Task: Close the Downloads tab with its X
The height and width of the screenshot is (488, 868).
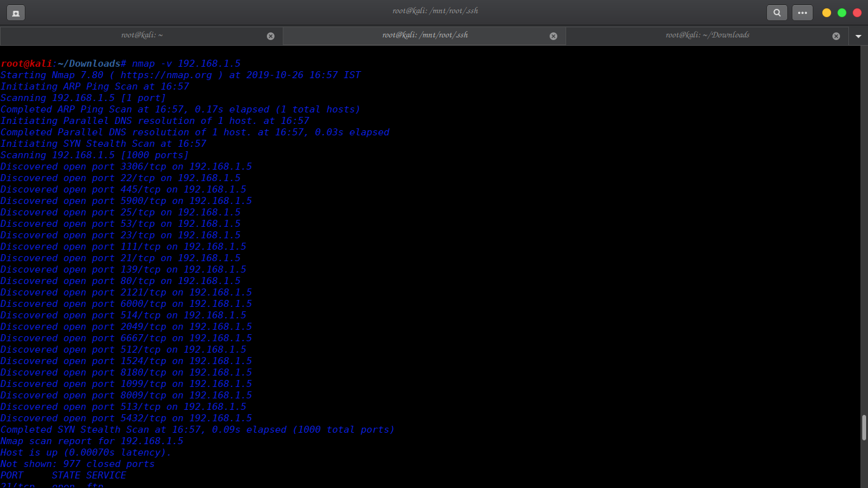Action: (x=836, y=36)
